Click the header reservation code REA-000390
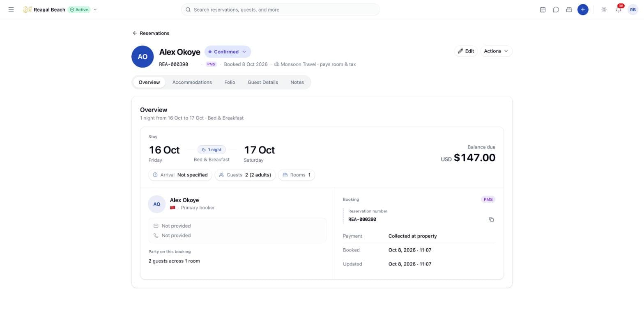The width and height of the screenshot is (644, 309). click(173, 64)
